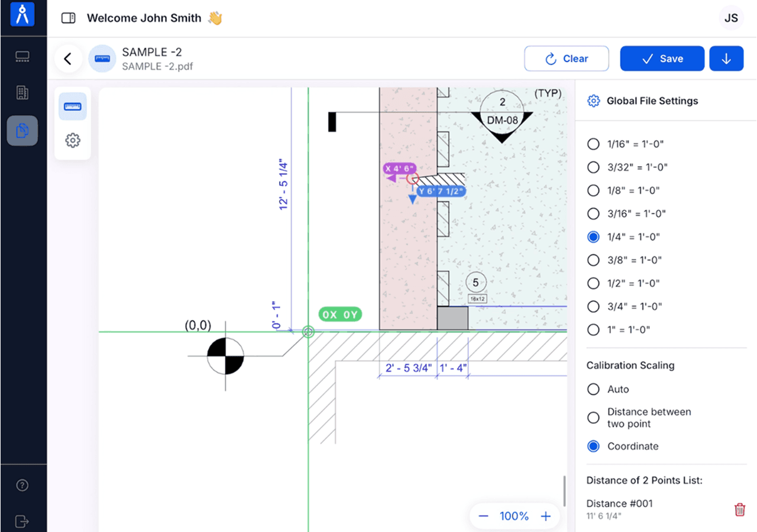Screen dimensions: 757x532
Task: Click the back arrow next to SAMPLE -2
Action: (x=68, y=59)
